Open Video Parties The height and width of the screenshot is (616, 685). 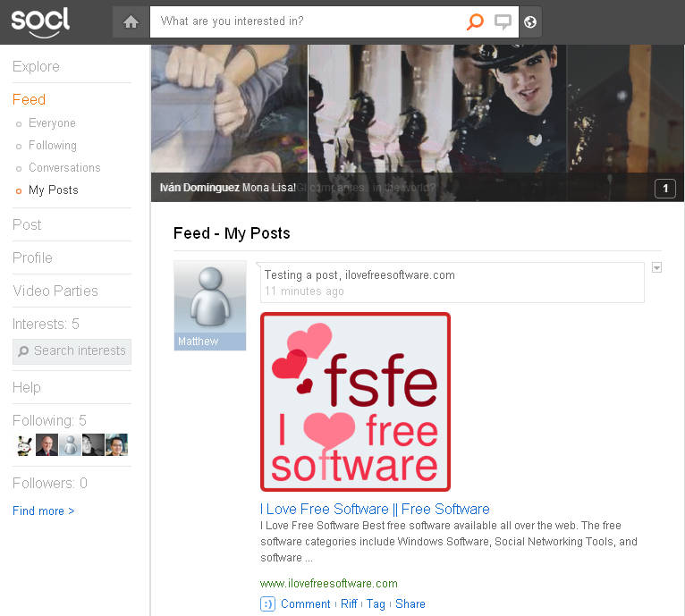coord(55,291)
